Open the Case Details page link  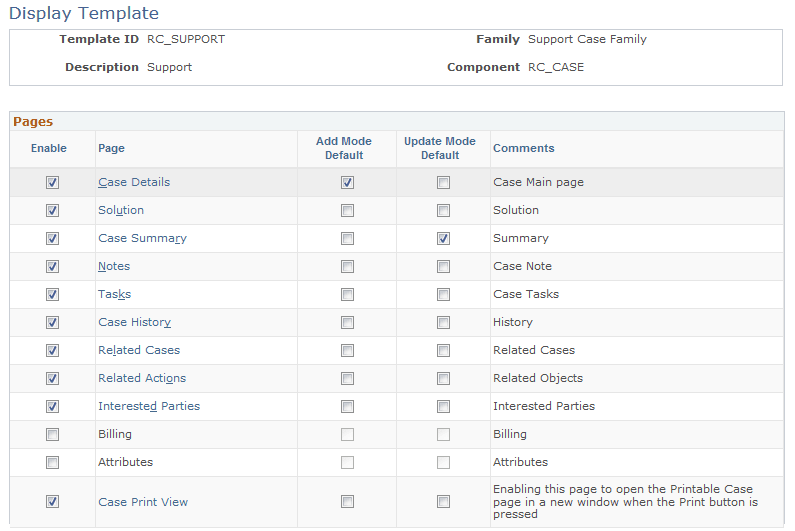click(x=134, y=183)
